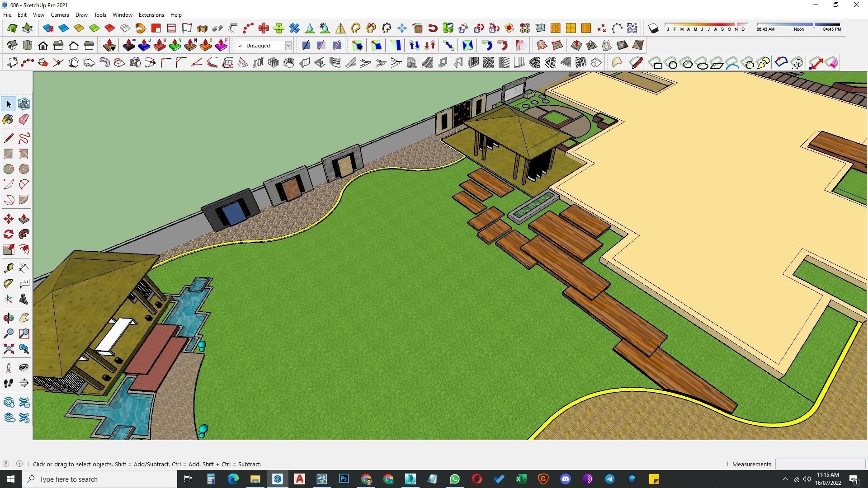Screen dimensions: 868x488
Task: Click the Zoom Extents tool
Action: pyautogui.click(x=8, y=349)
